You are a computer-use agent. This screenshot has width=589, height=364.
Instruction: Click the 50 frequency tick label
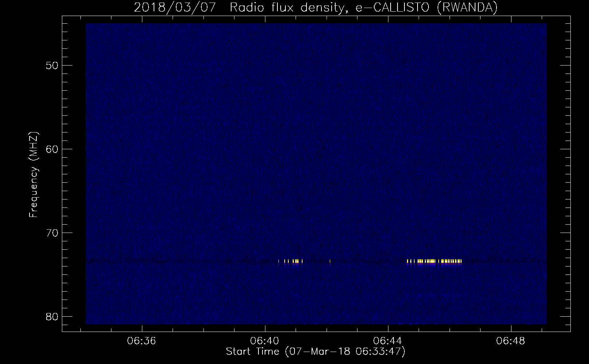(52, 66)
